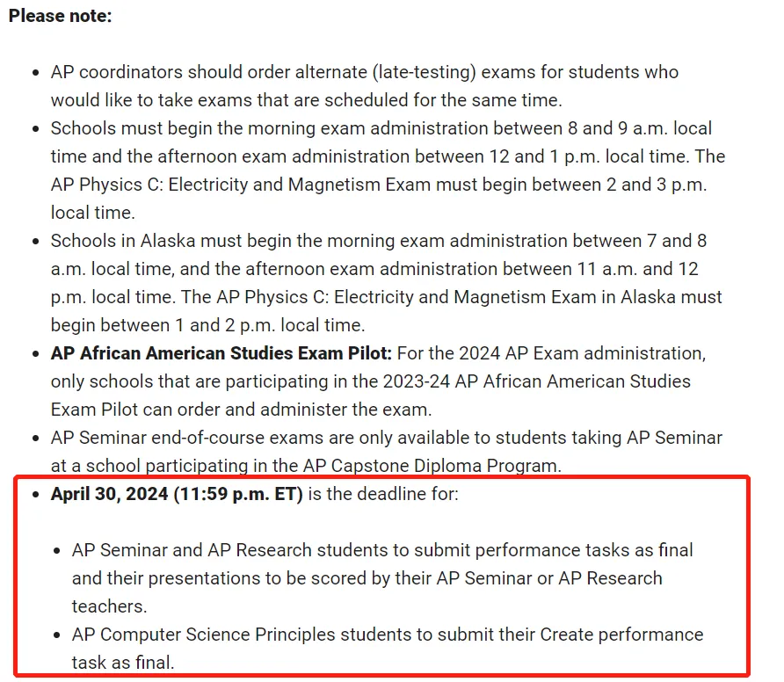Click 'AP Computer Science Principles students' line
This screenshot has width=784, height=682.
coord(388,635)
